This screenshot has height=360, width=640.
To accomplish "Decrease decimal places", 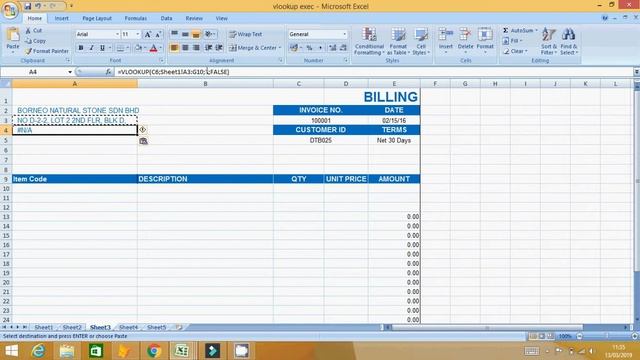I will click(x=343, y=48).
